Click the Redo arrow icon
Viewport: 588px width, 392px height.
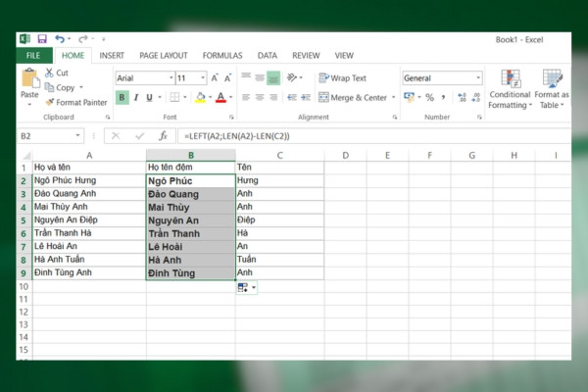point(83,38)
